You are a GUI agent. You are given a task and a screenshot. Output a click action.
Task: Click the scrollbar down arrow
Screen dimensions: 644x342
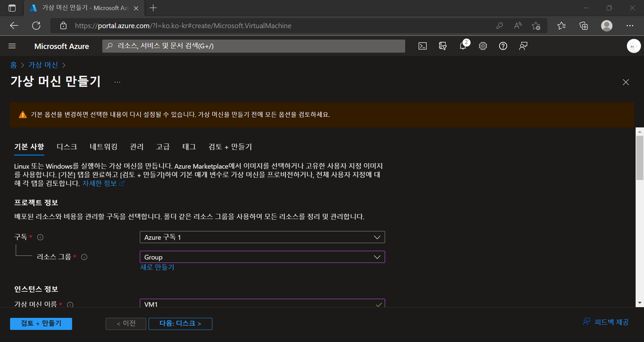[x=639, y=303]
